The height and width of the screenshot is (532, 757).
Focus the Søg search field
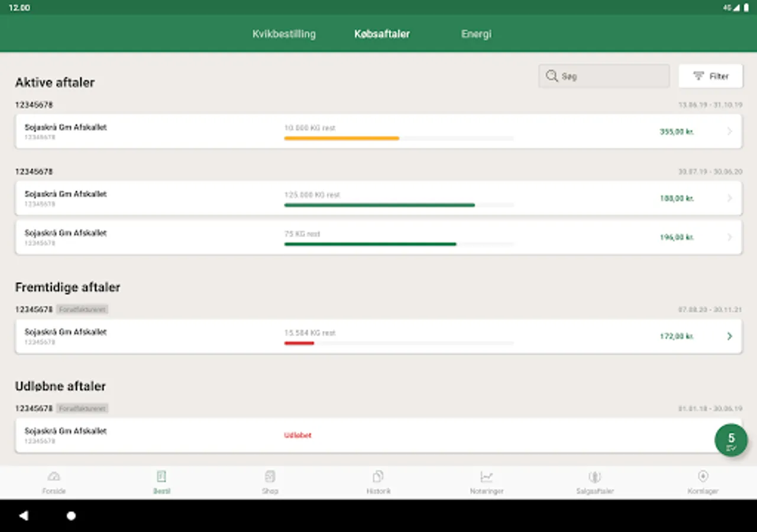click(604, 76)
